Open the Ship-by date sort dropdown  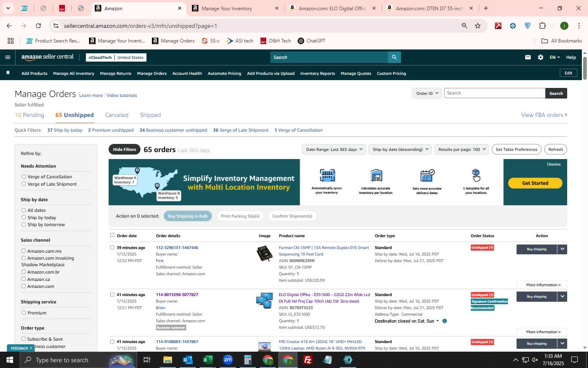pos(400,149)
